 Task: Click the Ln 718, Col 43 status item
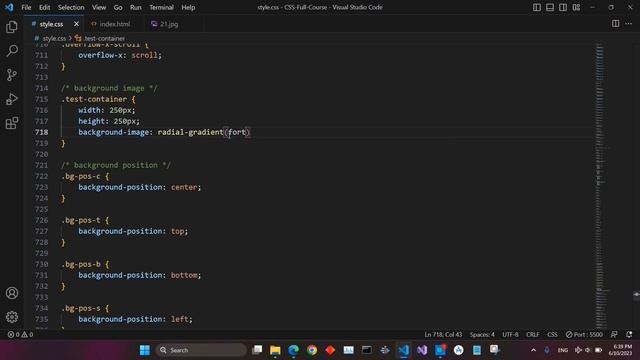click(443, 334)
